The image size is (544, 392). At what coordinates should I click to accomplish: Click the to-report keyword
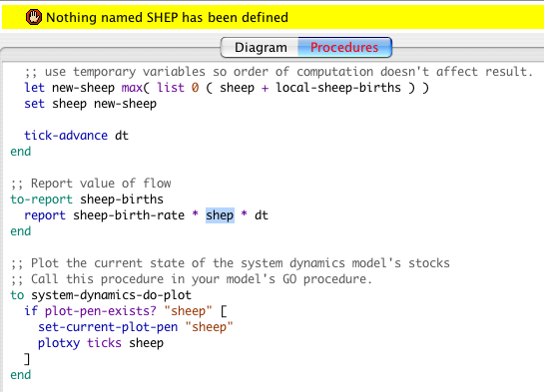(41, 199)
